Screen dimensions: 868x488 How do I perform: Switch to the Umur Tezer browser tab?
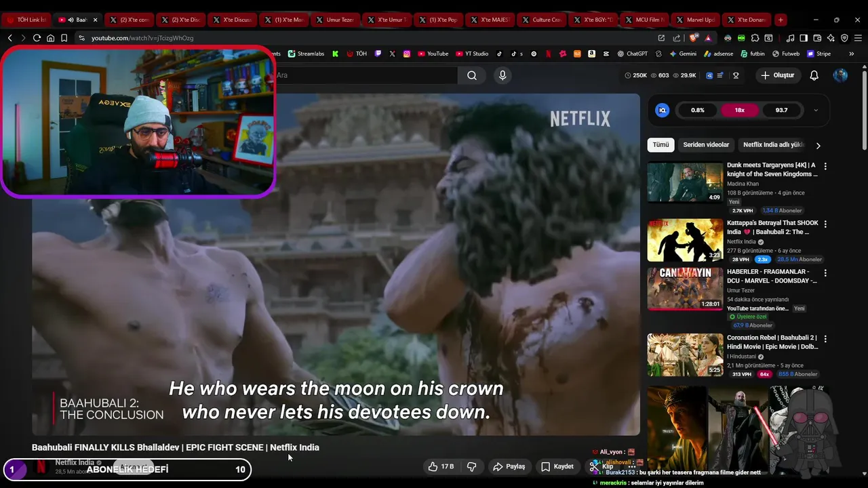[x=337, y=20]
